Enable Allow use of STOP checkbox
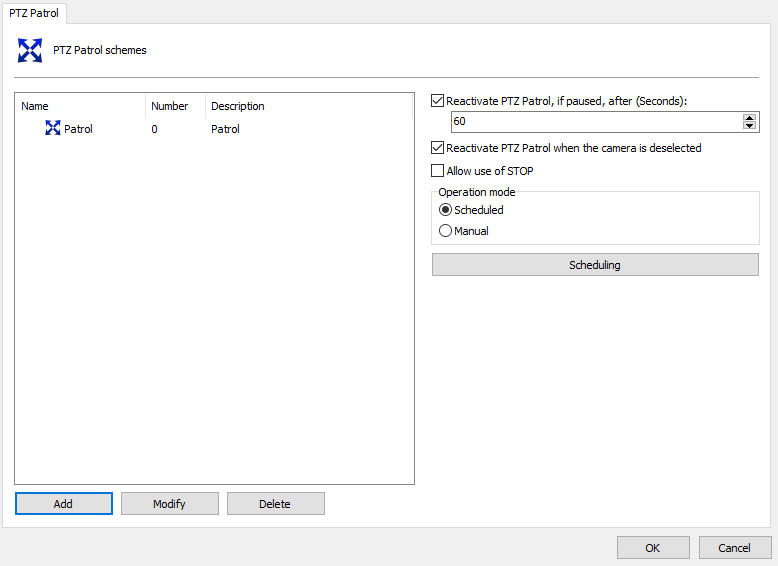Screen dimensions: 778x566 point(437,171)
